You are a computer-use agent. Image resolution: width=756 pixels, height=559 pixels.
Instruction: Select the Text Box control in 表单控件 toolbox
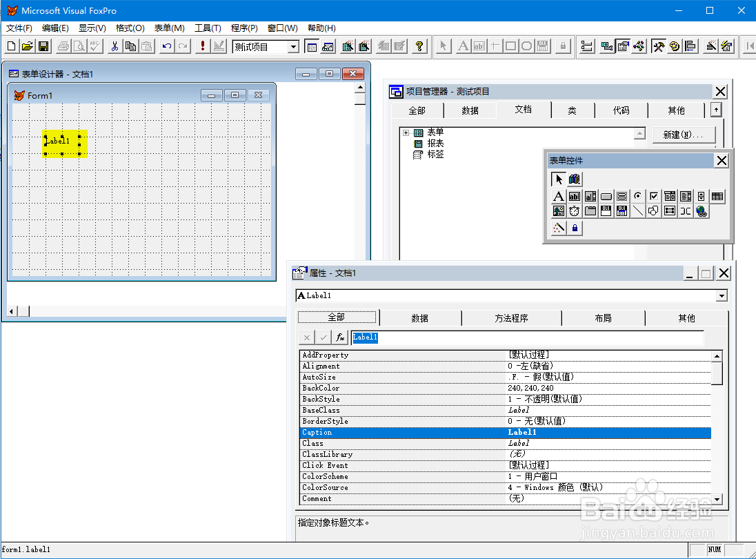(x=574, y=196)
